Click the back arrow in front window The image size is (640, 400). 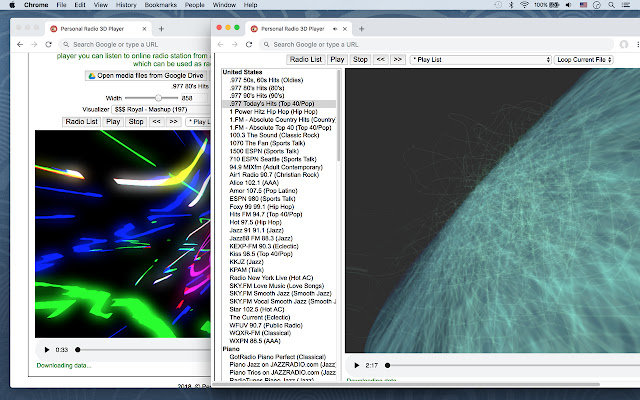click(x=220, y=44)
